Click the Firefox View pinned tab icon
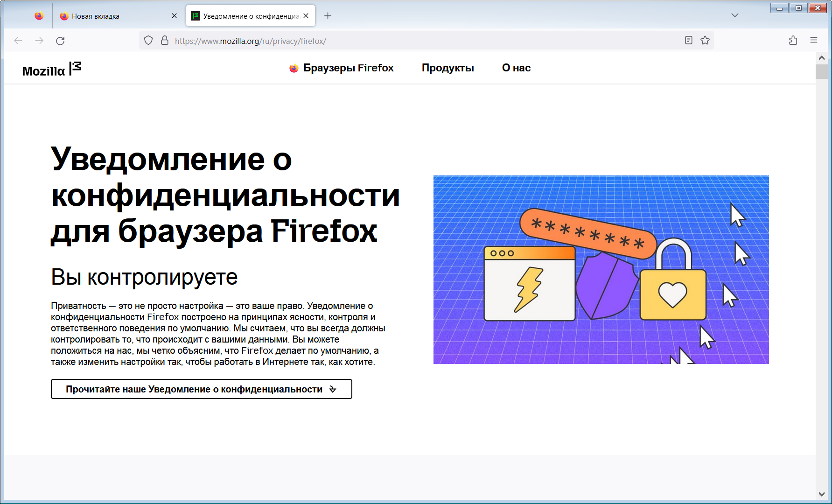Image resolution: width=832 pixels, height=504 pixels. tap(39, 16)
